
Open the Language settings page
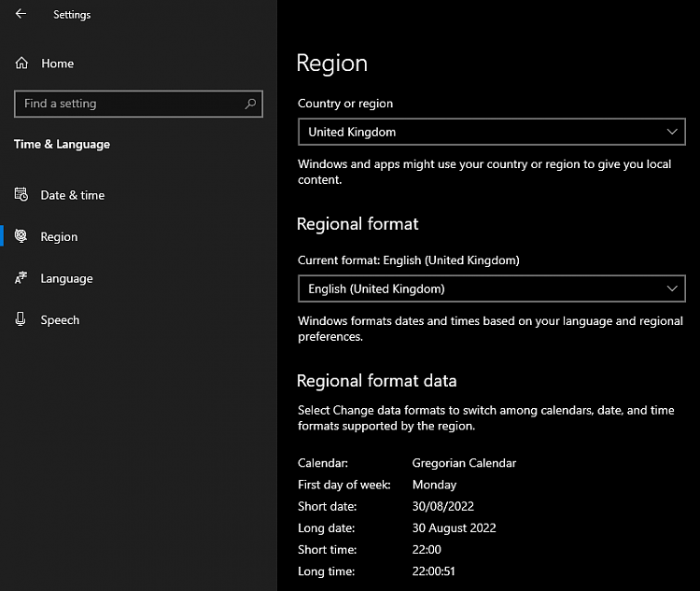coord(66,279)
